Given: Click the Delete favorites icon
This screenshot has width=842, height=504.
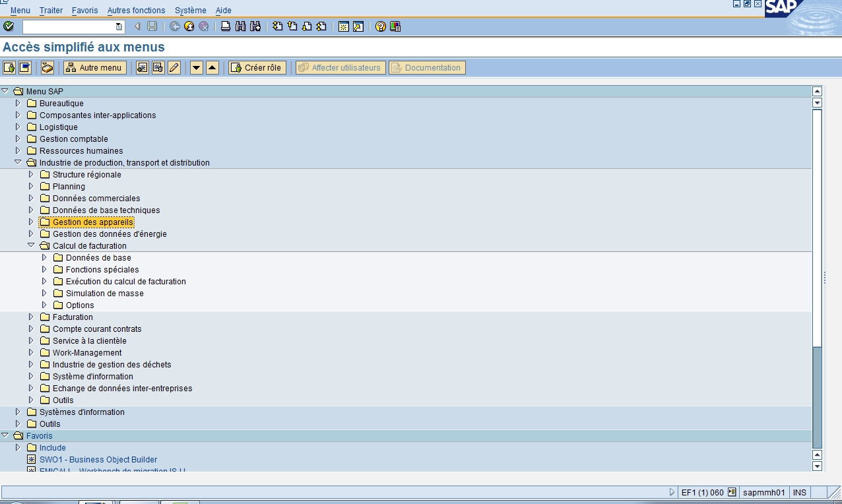Looking at the screenshot, I should 158,67.
